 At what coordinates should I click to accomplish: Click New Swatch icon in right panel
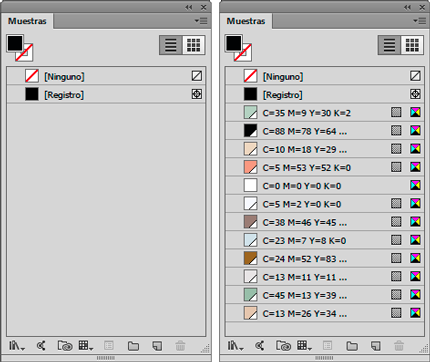pos(376,346)
